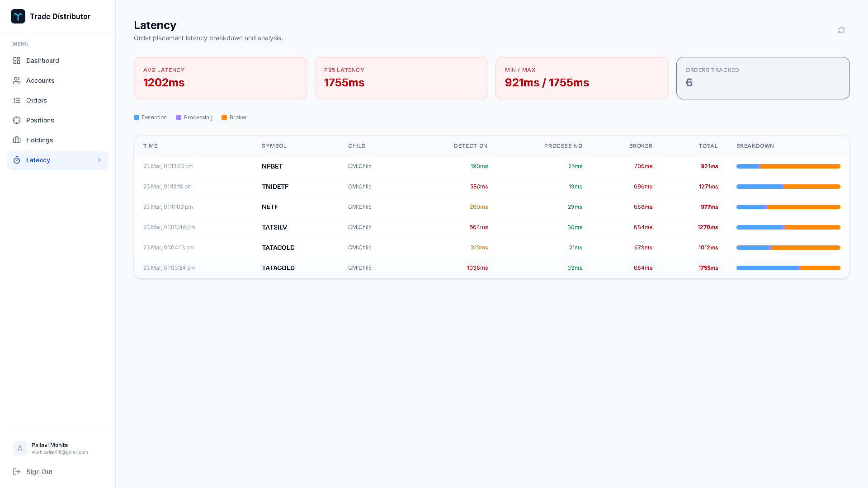Click the user avatar icon
868x488 pixels.
(20, 448)
